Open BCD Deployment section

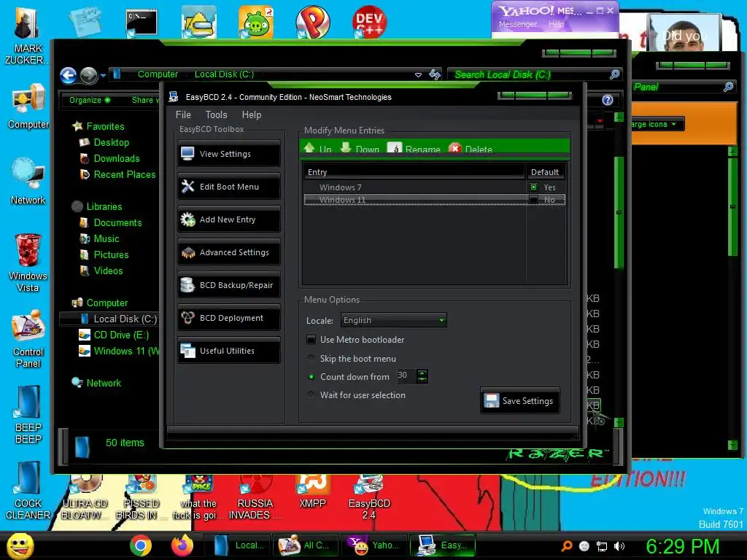tap(228, 318)
